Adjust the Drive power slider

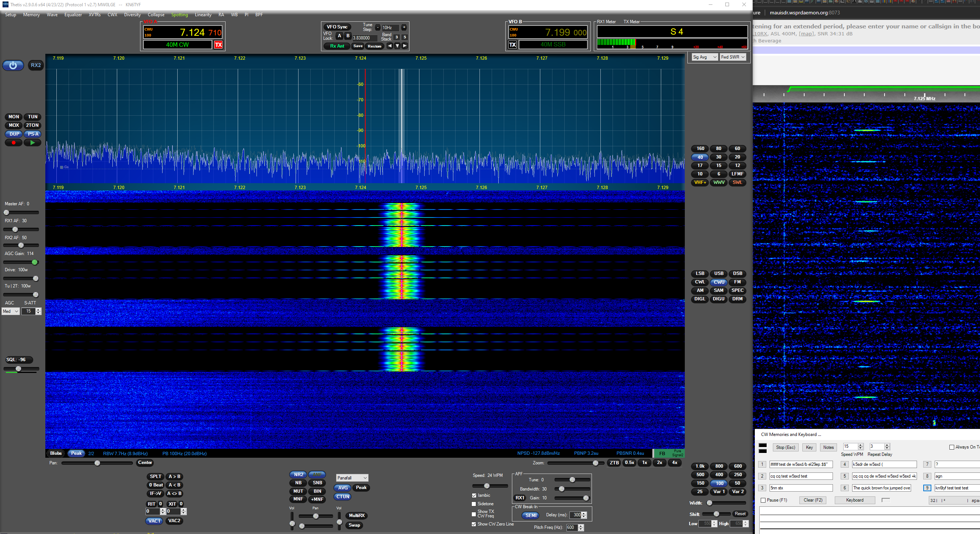point(35,278)
